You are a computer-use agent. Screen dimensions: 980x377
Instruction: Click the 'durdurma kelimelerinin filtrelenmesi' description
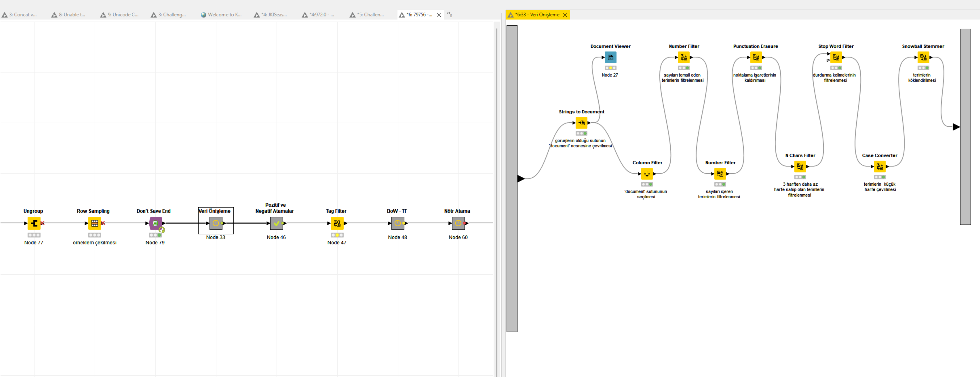pyautogui.click(x=834, y=78)
